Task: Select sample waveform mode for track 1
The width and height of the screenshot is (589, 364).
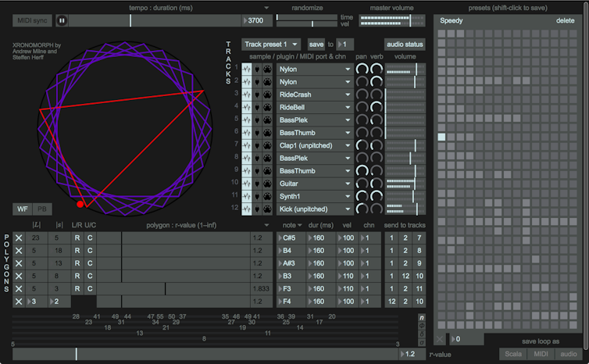Action: coord(246,69)
